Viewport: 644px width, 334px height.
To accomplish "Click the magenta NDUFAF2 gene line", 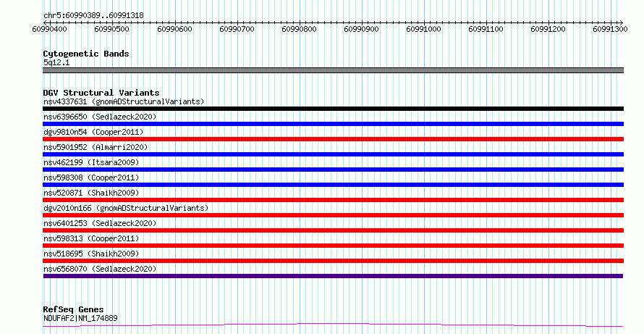I will (x=333, y=325).
